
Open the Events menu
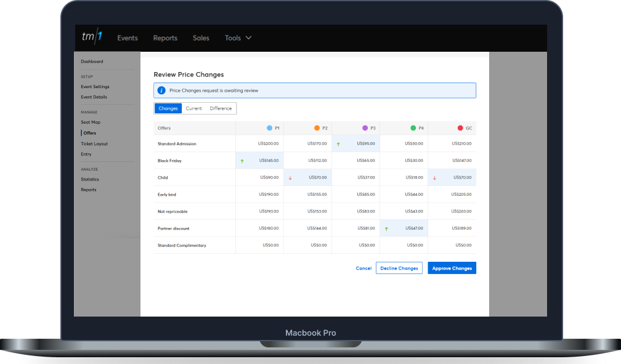[x=128, y=38]
